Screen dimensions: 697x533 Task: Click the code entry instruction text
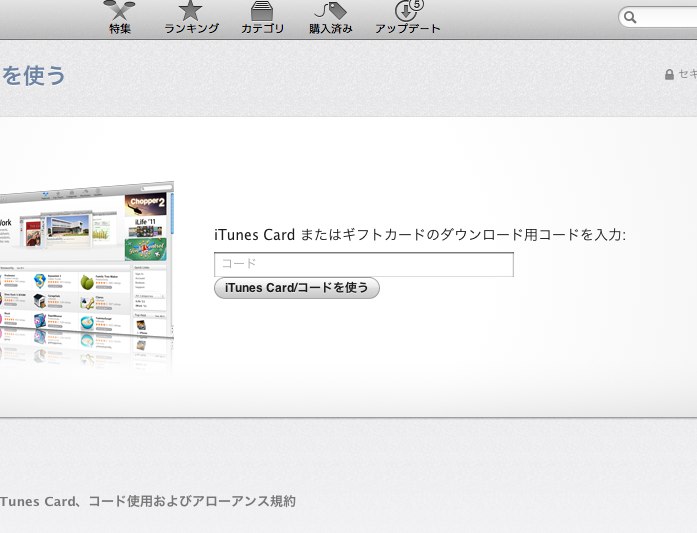pos(420,235)
